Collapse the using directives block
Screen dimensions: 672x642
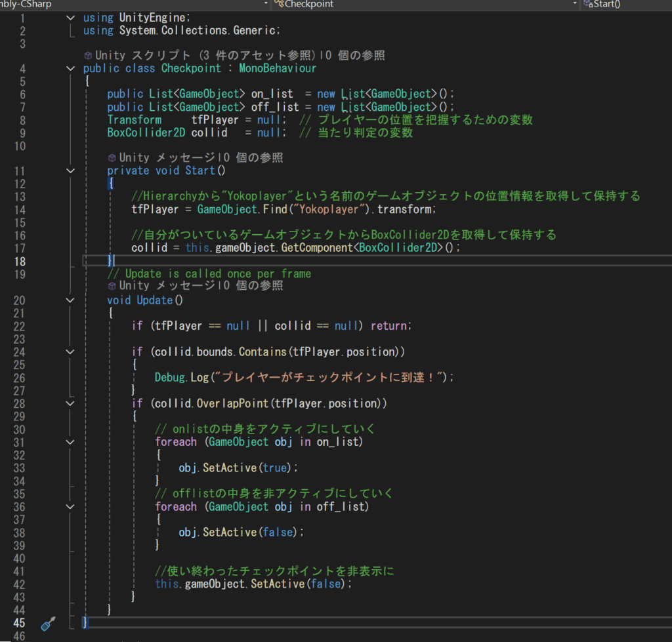pyautogui.click(x=71, y=18)
